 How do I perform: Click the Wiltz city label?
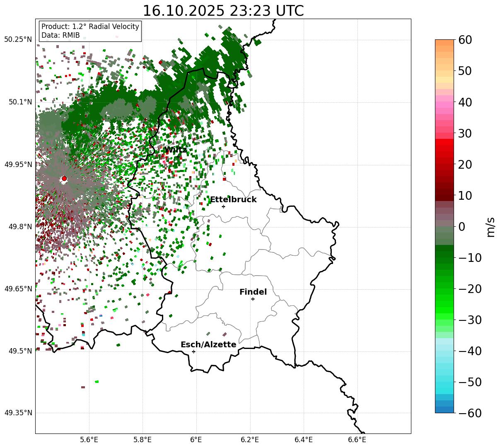176,150
